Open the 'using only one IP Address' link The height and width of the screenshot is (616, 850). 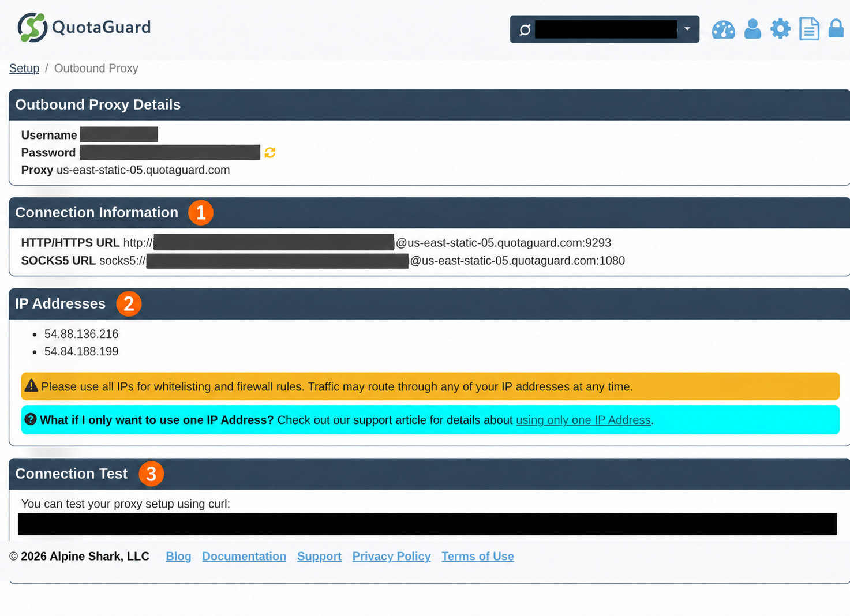583,420
